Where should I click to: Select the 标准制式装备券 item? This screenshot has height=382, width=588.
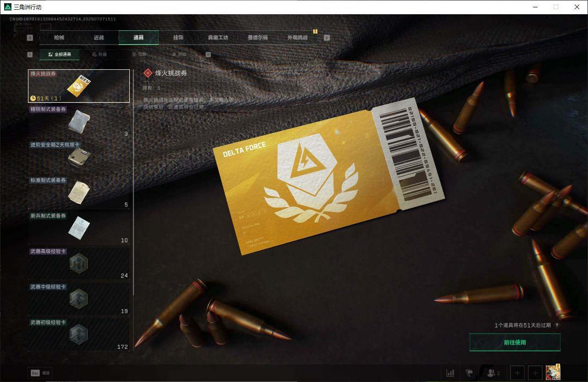click(x=79, y=193)
